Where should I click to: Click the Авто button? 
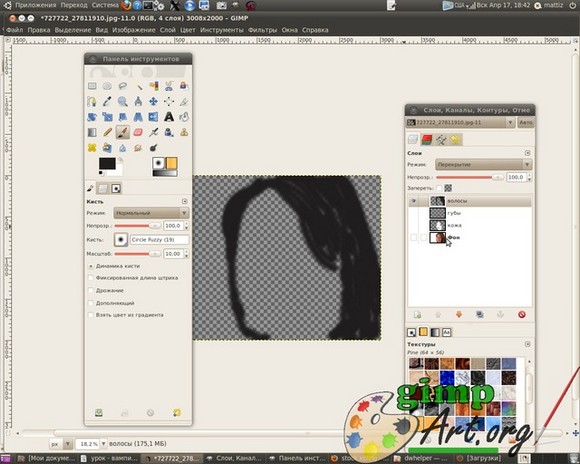point(525,122)
